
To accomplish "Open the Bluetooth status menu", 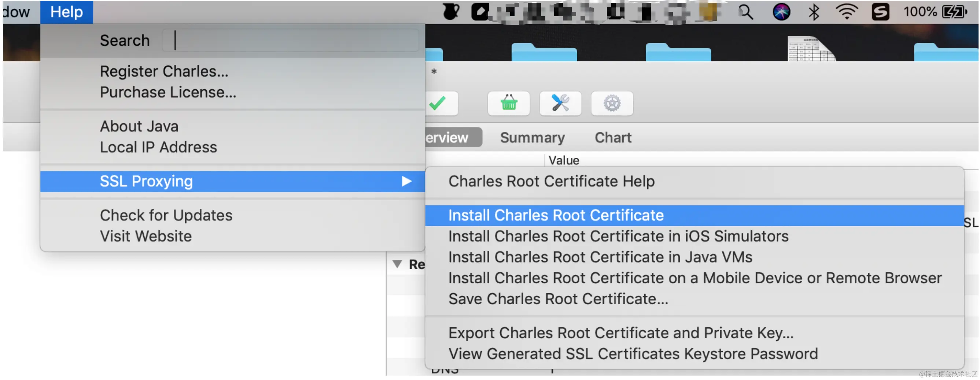I will point(814,12).
